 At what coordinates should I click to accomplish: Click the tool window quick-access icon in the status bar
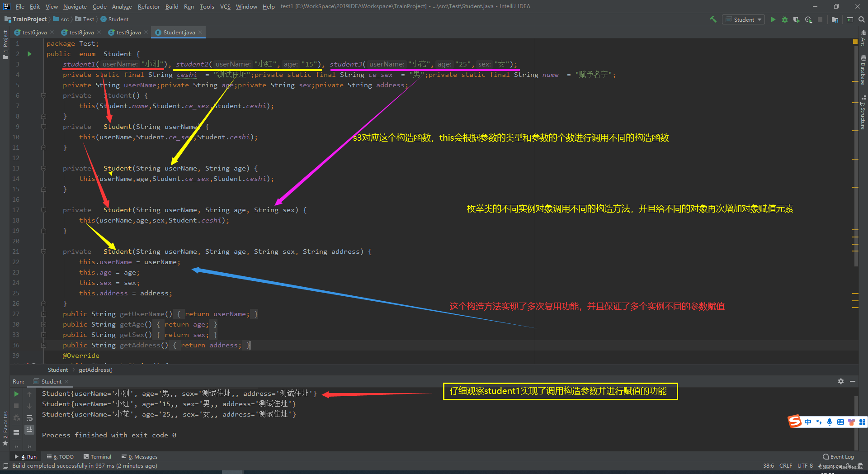(5, 466)
